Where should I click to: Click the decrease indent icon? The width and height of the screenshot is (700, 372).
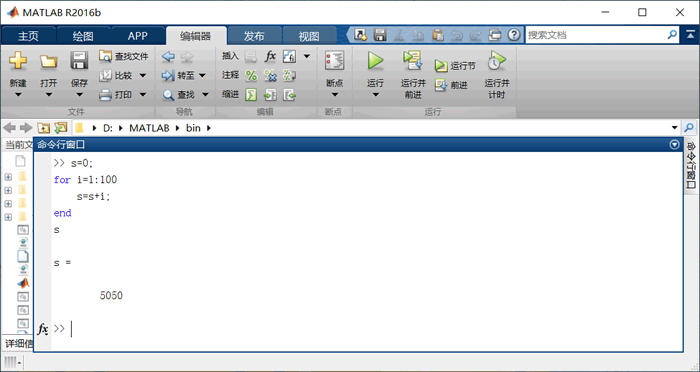click(x=289, y=95)
